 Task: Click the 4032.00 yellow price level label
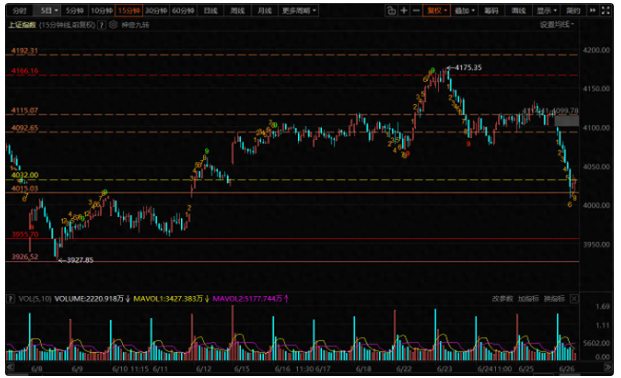point(25,175)
